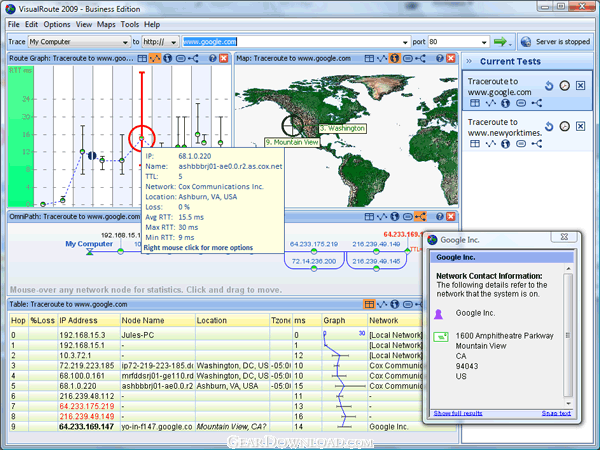Sort table by the Location column header
The height and width of the screenshot is (450, 600).
[232, 321]
